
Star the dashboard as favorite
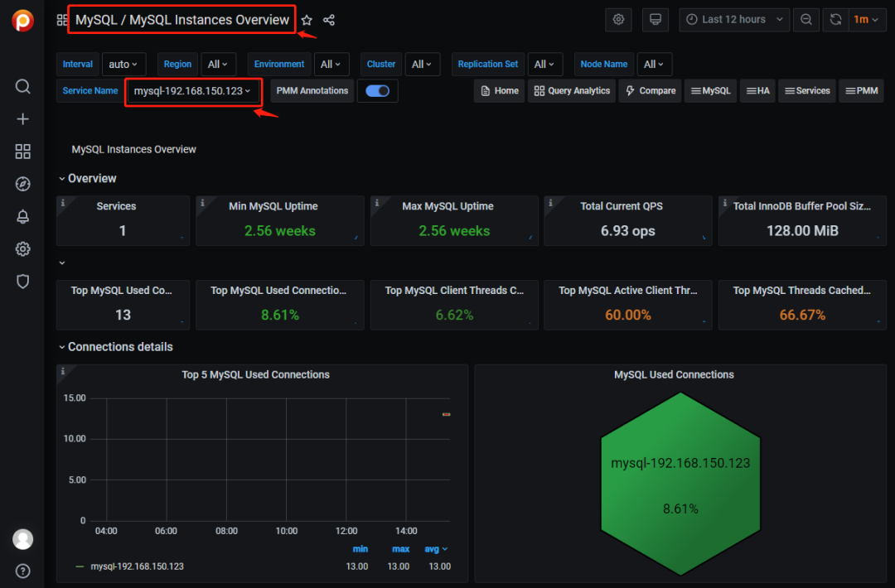pyautogui.click(x=307, y=20)
